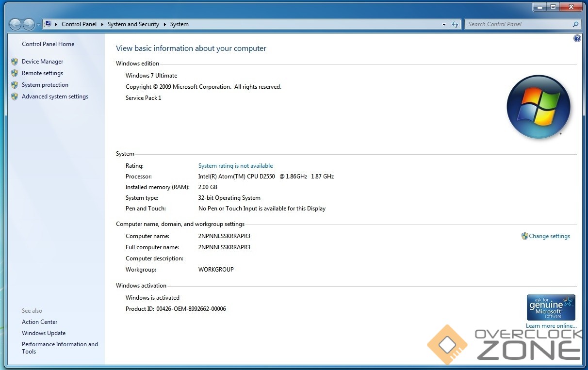This screenshot has height=370, width=588.
Task: Click the magnifier icon in the search box
Action: [575, 24]
